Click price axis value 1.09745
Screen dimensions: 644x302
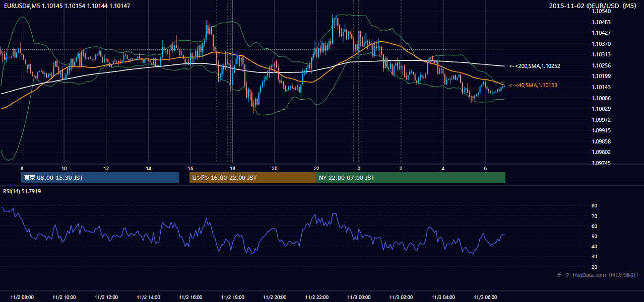(601, 163)
